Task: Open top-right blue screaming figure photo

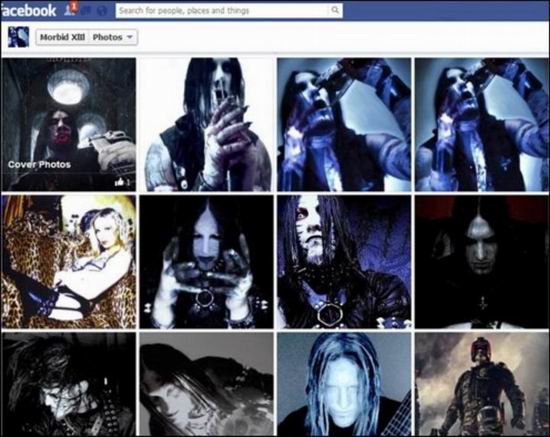Action: tap(482, 125)
